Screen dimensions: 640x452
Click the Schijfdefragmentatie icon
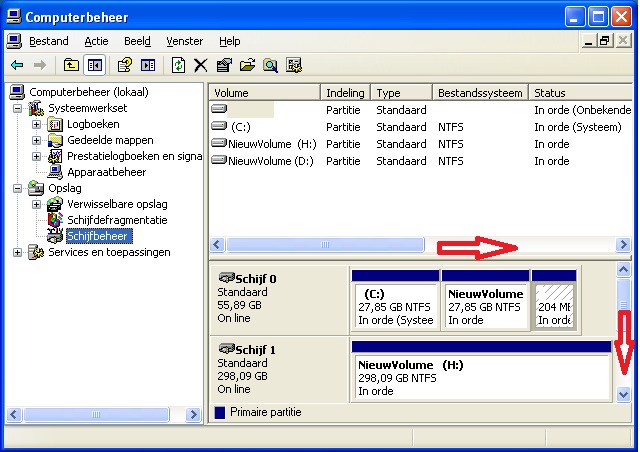[x=55, y=220]
